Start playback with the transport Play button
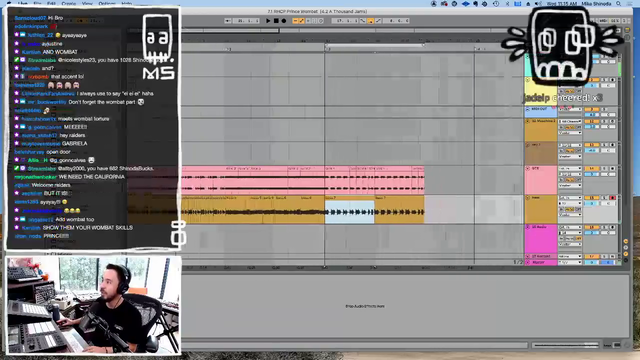 [x=268, y=21]
